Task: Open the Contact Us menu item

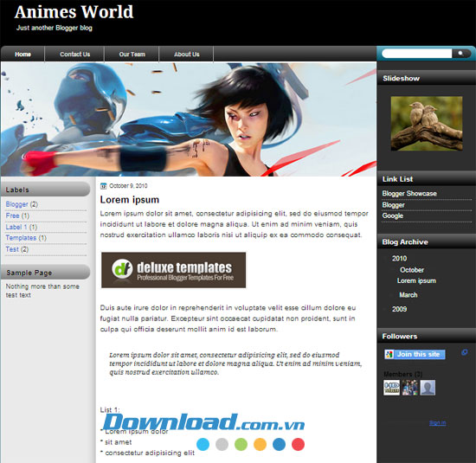Action: pos(74,54)
